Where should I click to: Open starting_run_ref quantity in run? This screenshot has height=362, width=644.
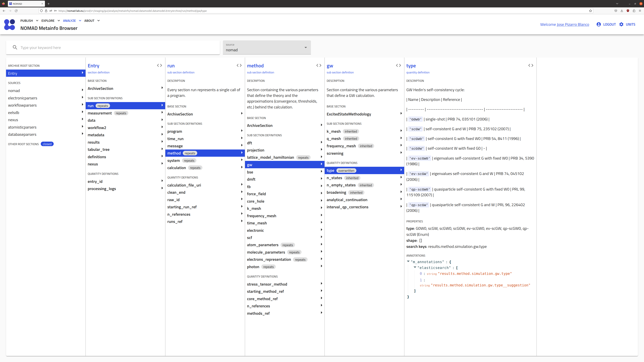[205, 207]
